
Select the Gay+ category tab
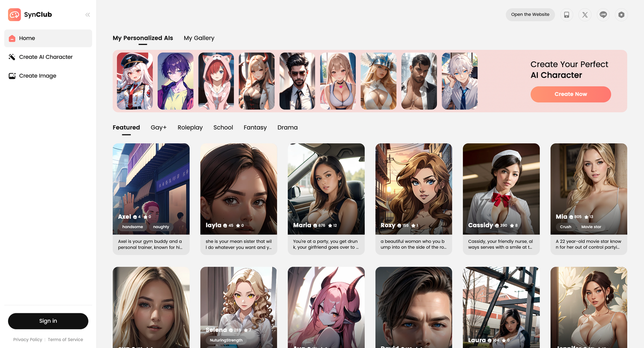point(158,127)
